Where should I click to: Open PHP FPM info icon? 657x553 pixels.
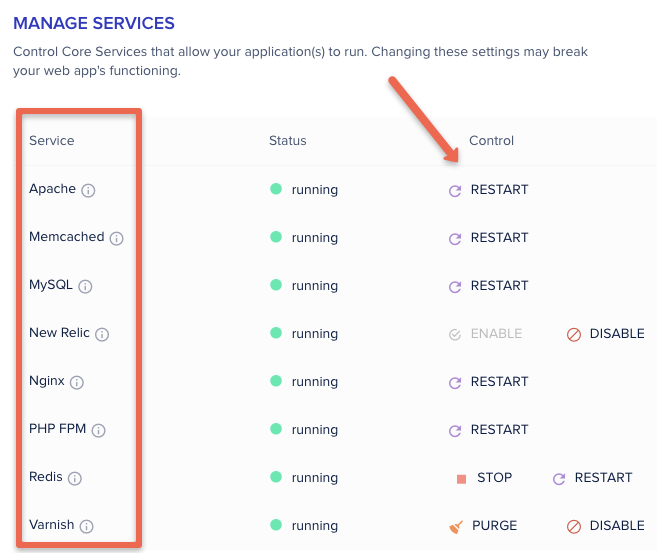tap(98, 430)
